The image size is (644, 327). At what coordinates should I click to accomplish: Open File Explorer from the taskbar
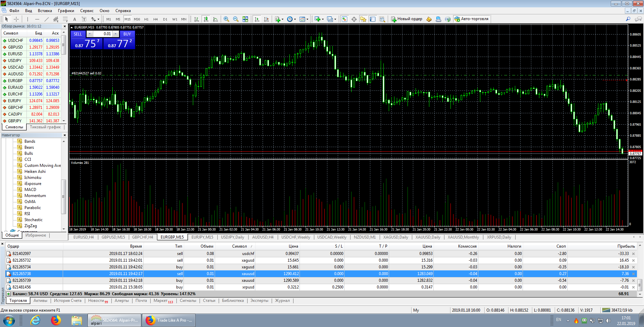(77, 320)
